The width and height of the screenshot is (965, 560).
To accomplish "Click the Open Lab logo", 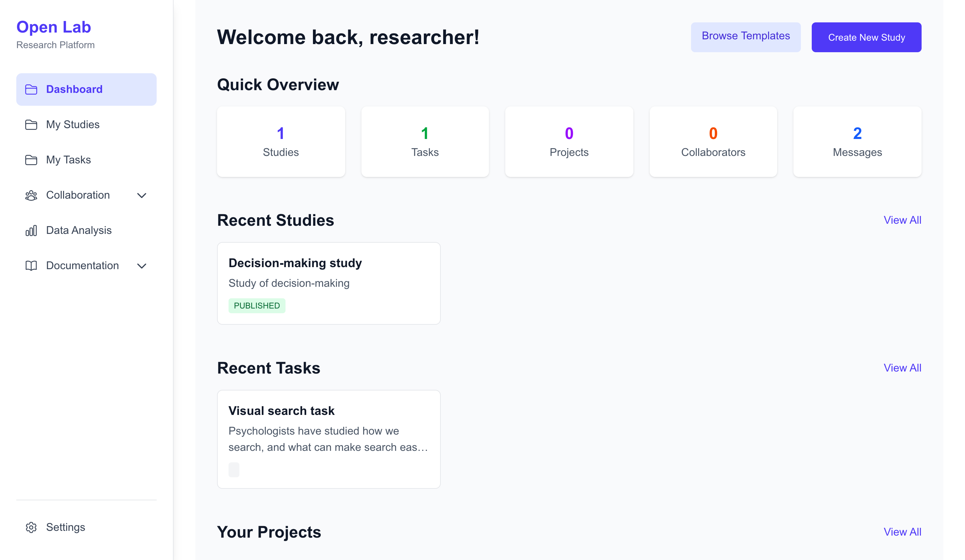I will click(x=54, y=27).
